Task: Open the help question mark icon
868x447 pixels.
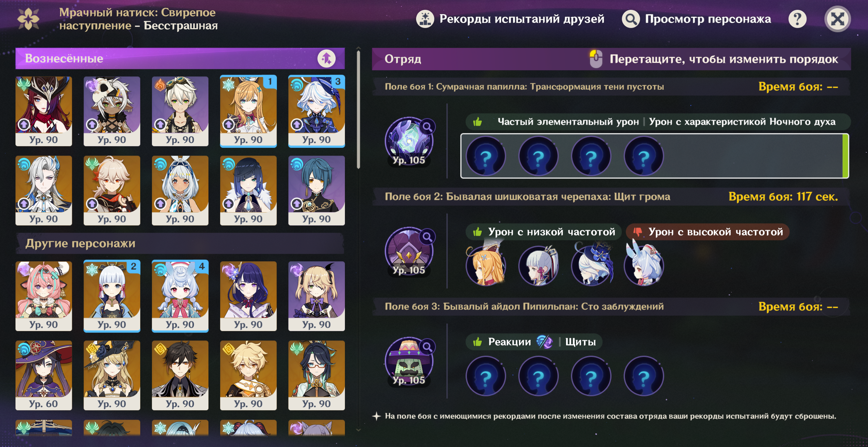Action: coord(797,19)
